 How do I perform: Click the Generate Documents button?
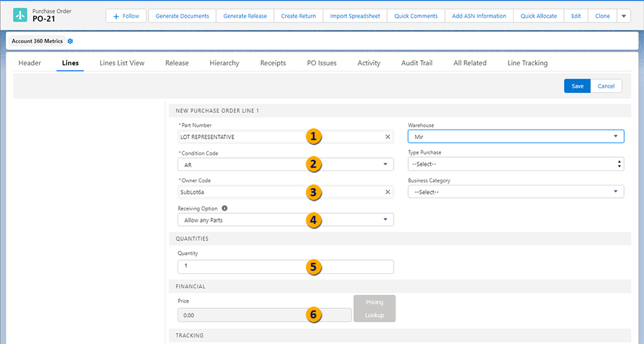coord(182,16)
